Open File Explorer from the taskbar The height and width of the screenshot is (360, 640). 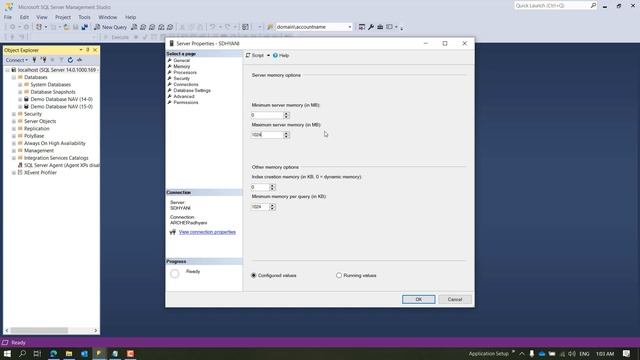[69, 353]
